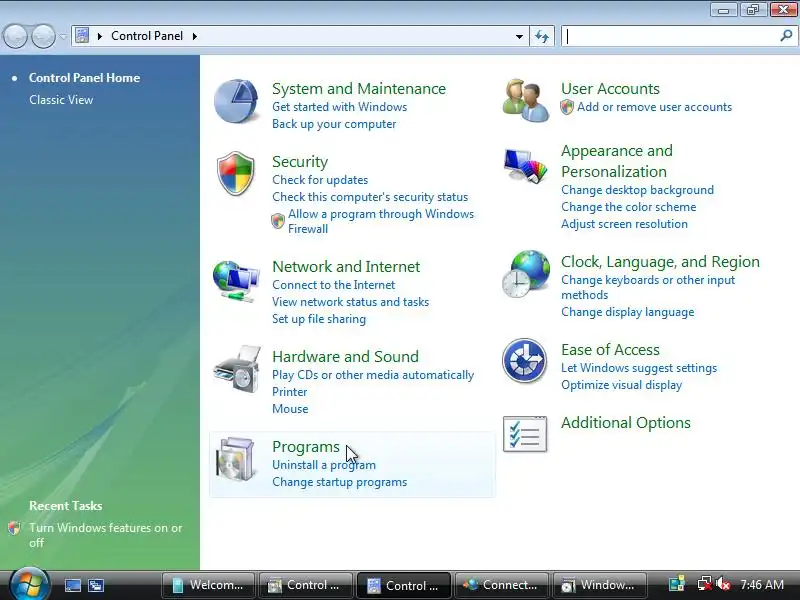
Task: Open the Mouse link
Action: (x=290, y=409)
